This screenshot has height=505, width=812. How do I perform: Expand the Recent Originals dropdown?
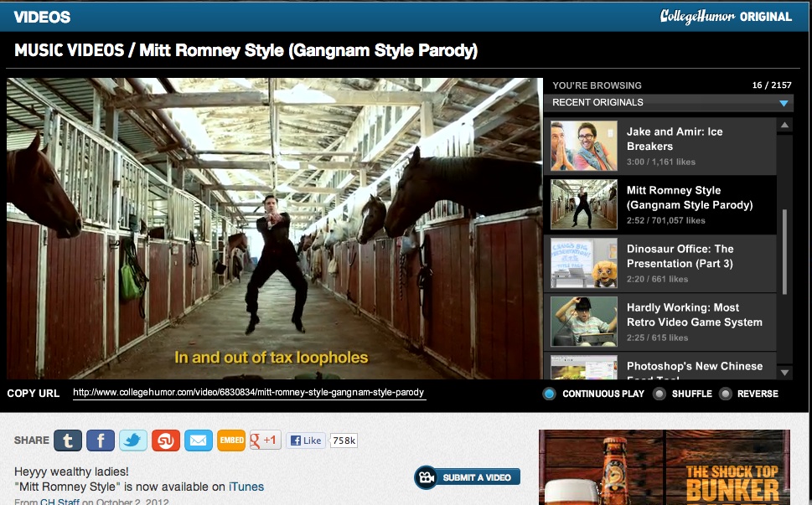[784, 103]
